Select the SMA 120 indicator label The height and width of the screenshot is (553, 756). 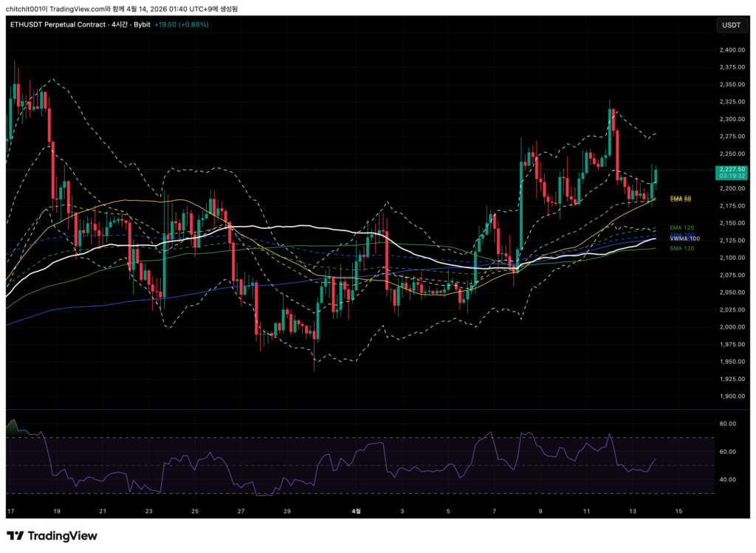point(680,249)
